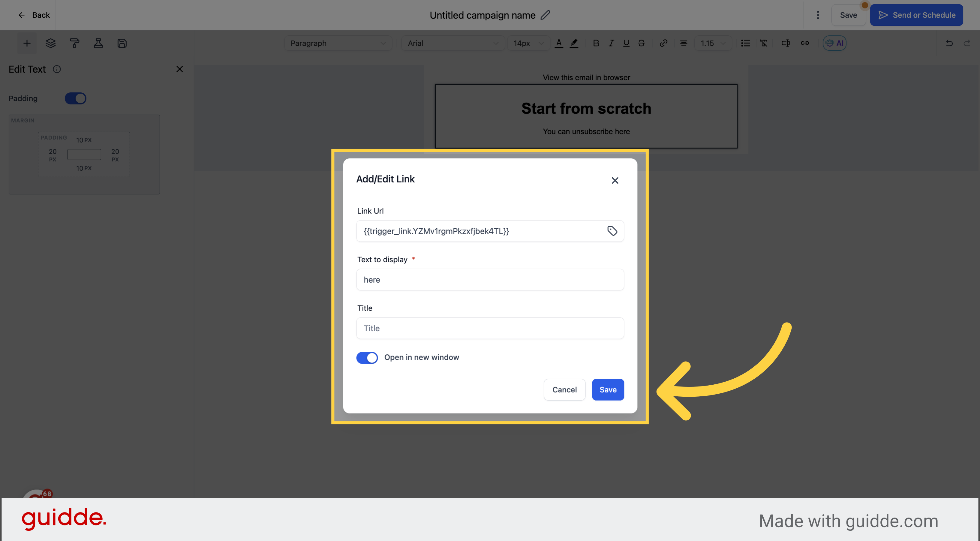Select You can unsubscribe here text

click(x=586, y=132)
